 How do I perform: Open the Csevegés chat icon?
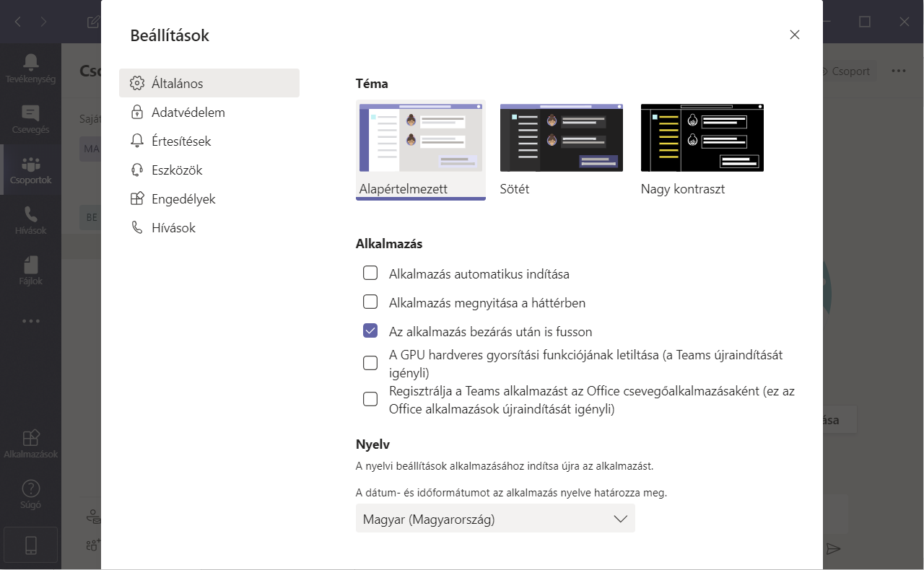tap(30, 113)
